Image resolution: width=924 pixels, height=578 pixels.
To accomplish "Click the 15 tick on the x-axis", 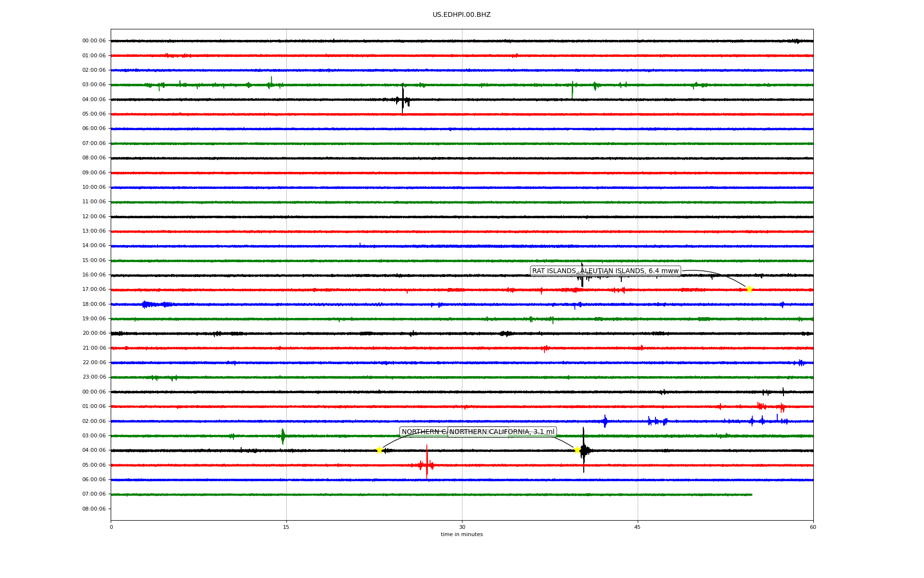I will [286, 527].
